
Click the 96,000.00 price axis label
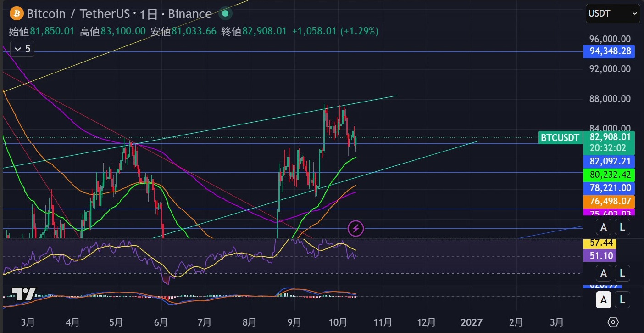(610, 39)
